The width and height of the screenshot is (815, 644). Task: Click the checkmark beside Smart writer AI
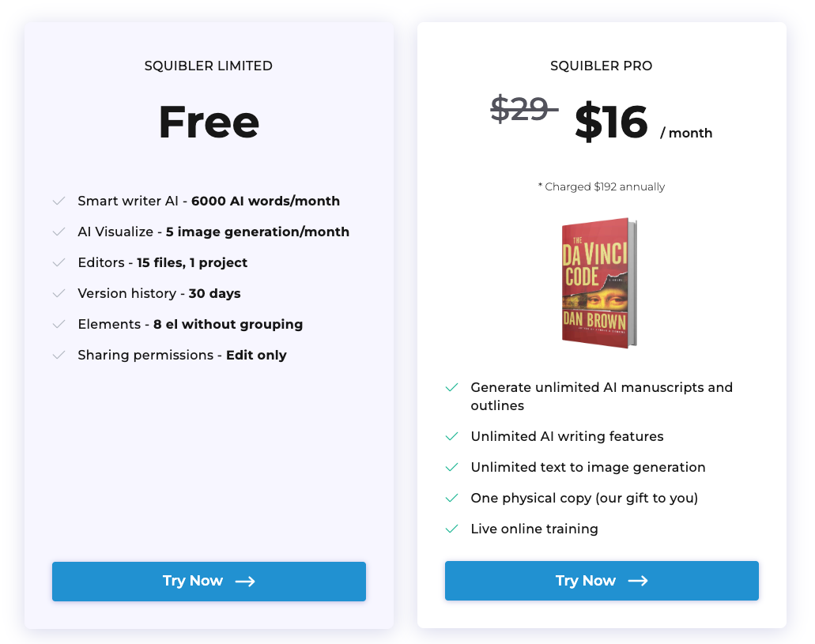point(58,201)
